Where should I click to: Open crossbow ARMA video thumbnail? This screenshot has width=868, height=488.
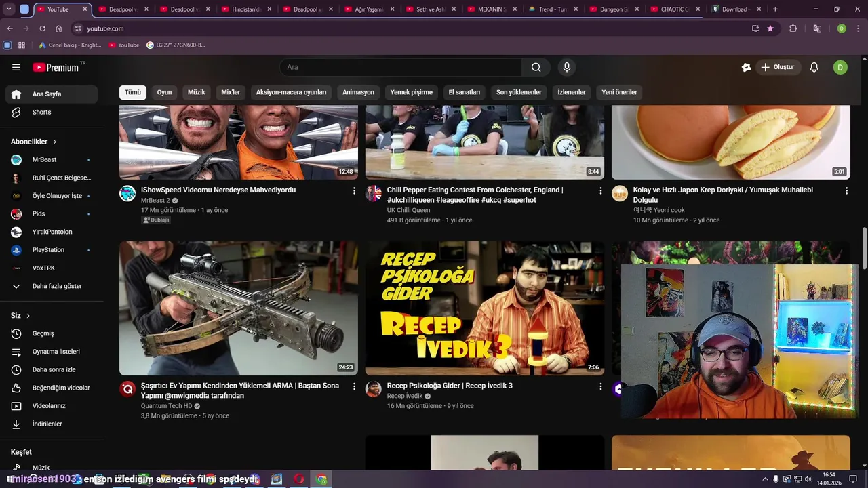click(x=239, y=308)
